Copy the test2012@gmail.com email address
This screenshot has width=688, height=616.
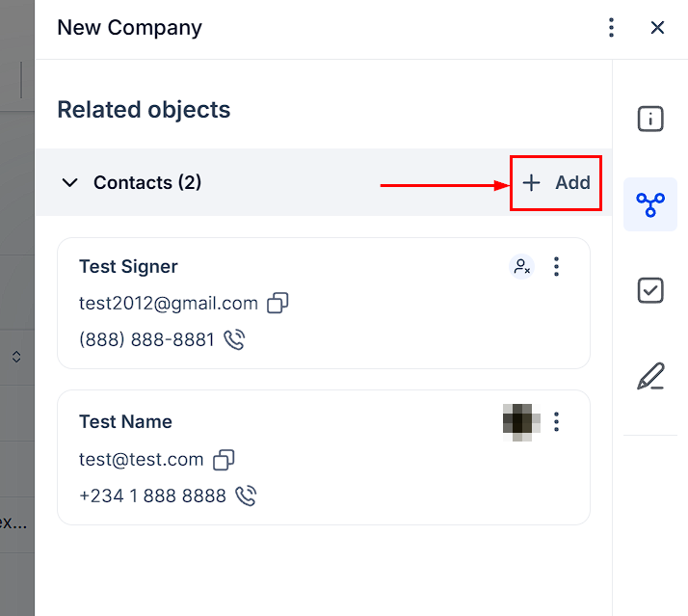click(278, 304)
